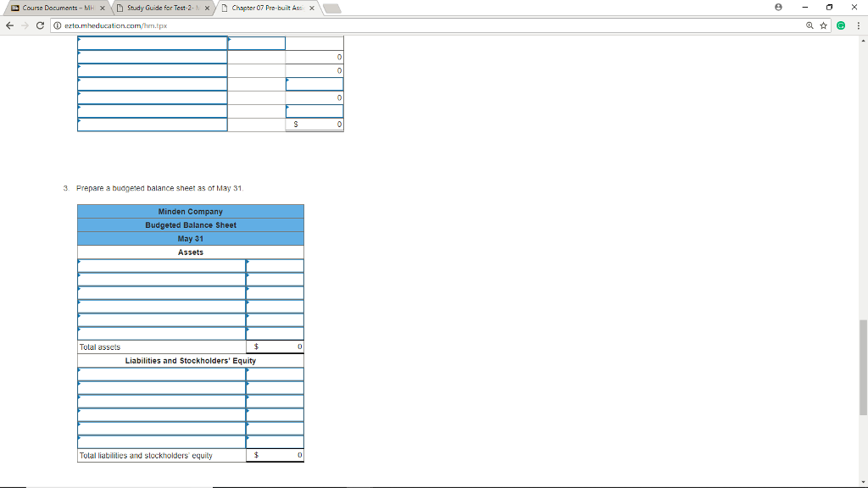Select the fifth asset name dropdown field
This screenshot has height=488, width=868.
point(162,320)
